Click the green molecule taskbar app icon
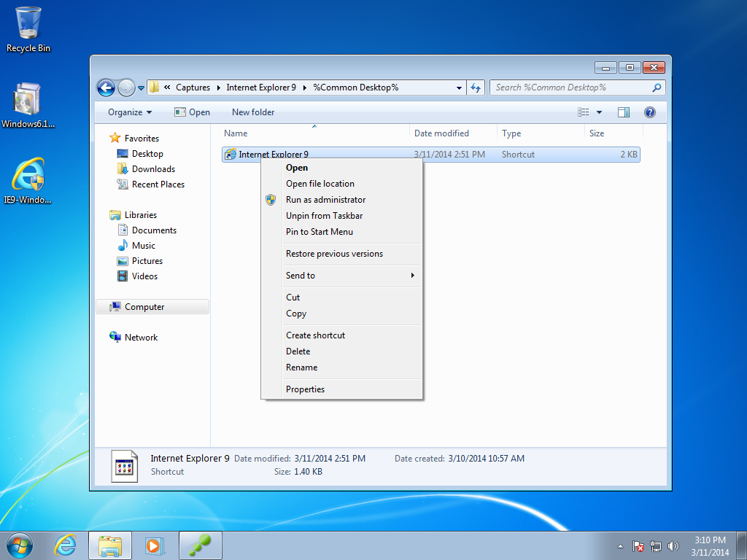This screenshot has height=560, width=747. 200,545
